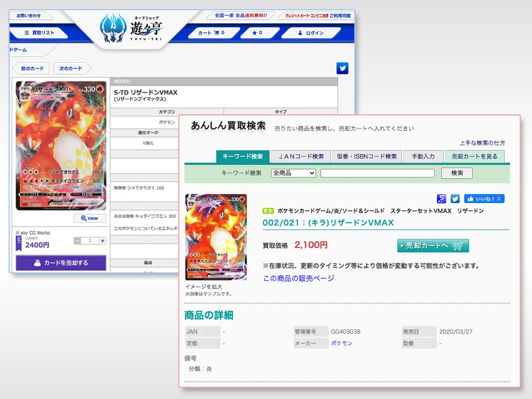
Task: Increase quantity with plus button
Action: click(x=103, y=240)
